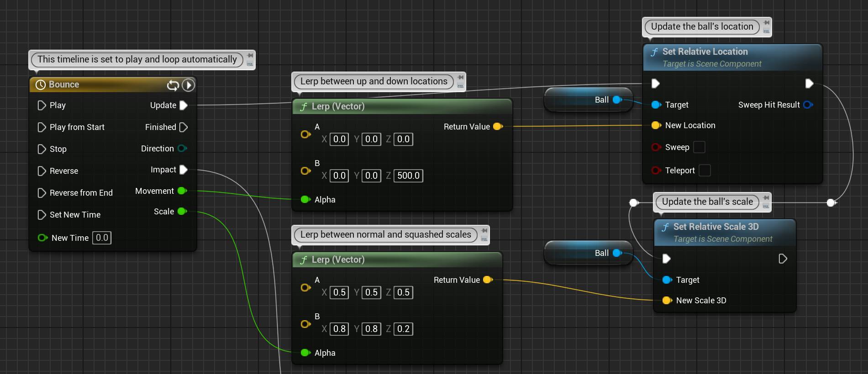This screenshot has width=868, height=374.
Task: Click the Play from Start exec pin
Action: tap(42, 127)
